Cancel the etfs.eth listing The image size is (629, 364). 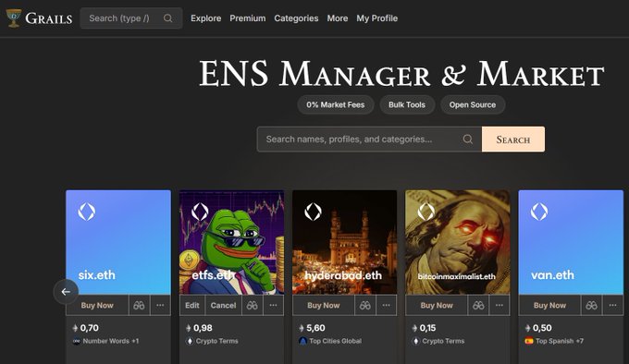coord(224,306)
